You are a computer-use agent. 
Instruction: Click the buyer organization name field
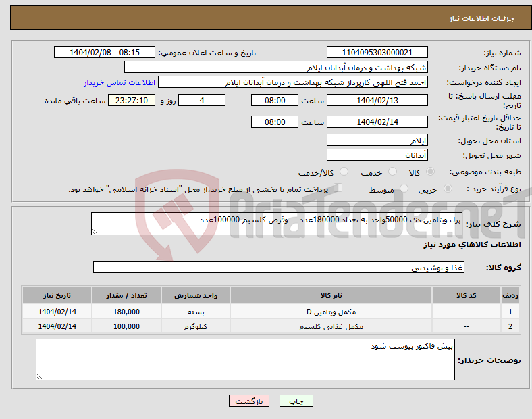coord(276,67)
